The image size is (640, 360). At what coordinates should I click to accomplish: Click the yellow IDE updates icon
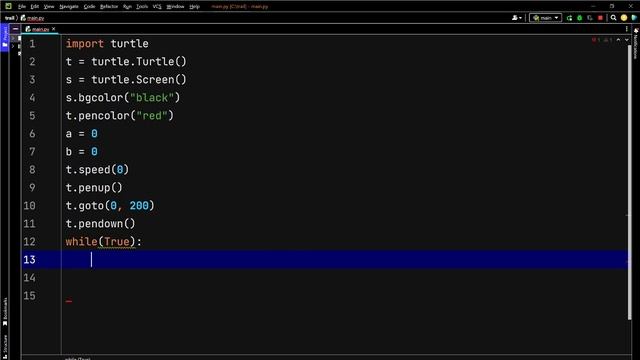pos(624,18)
